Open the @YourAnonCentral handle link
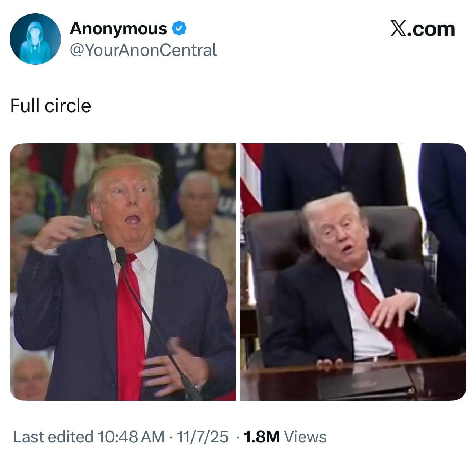The image size is (476, 455). [x=143, y=50]
